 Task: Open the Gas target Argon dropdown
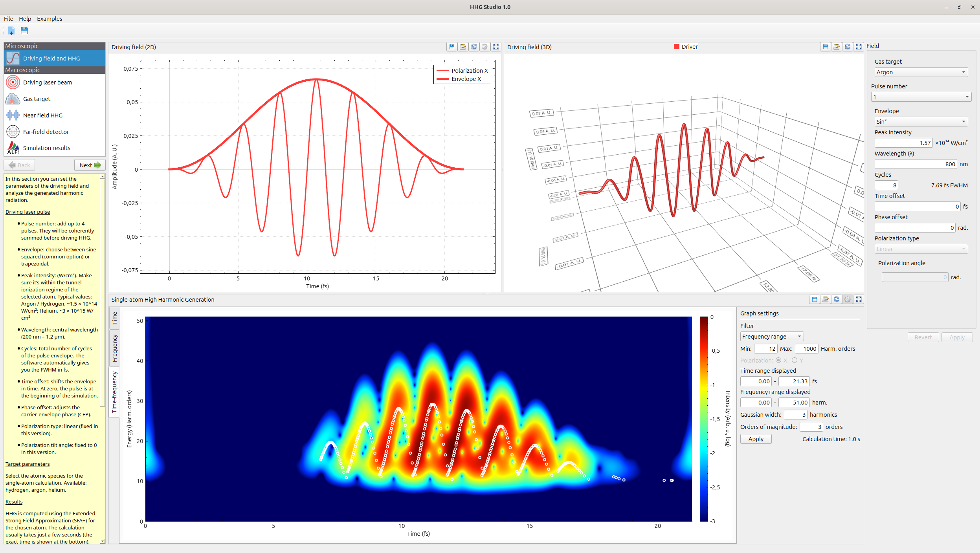[921, 72]
